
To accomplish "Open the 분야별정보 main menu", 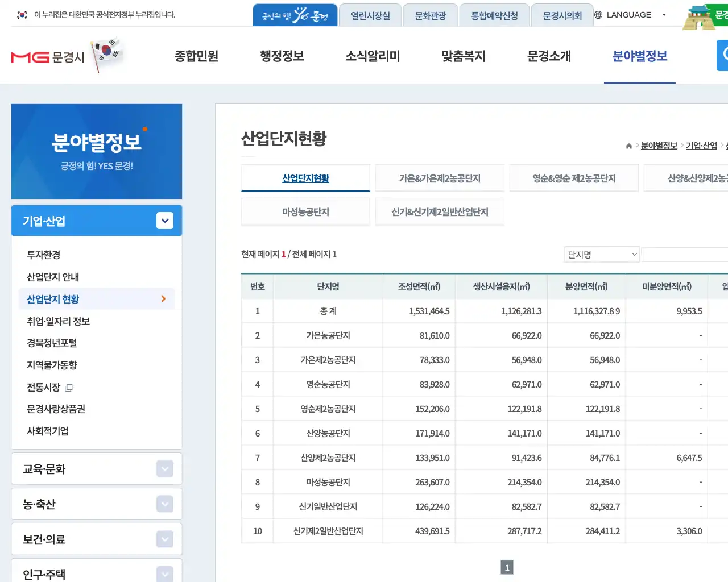I will [640, 56].
